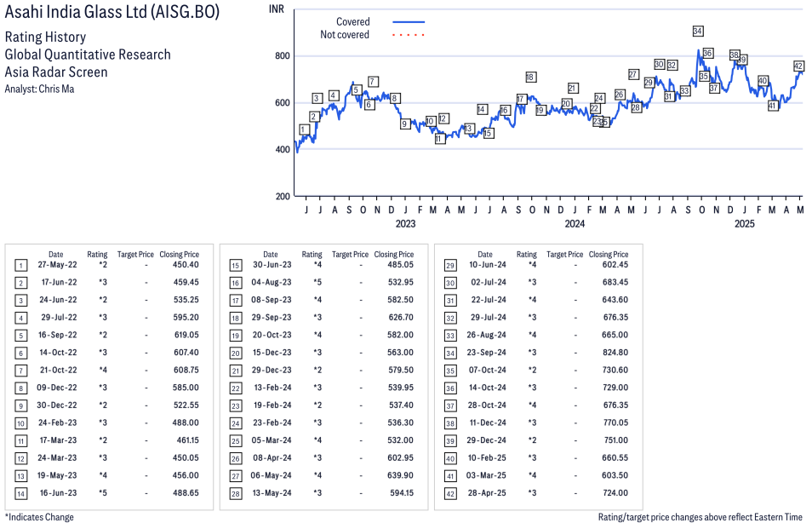Click the 2025 year label under the chart
Viewport: 812px width, 523px height.
click(745, 224)
